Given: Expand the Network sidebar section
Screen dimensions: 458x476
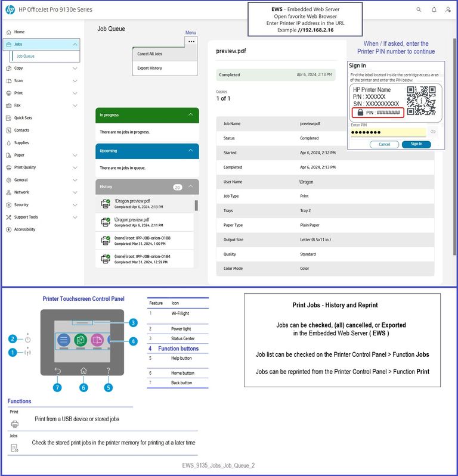Looking at the screenshot, I should tap(75, 192).
